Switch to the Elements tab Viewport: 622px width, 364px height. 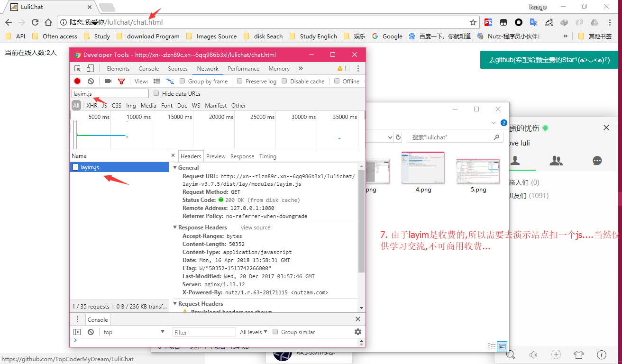[x=118, y=69]
